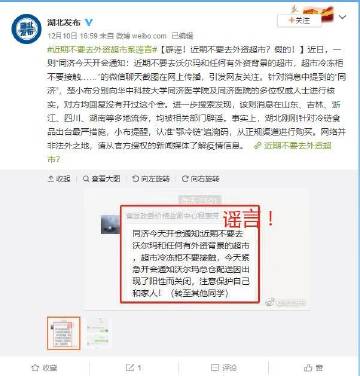Expand the post options chevron
This screenshot has width=360, height=376.
(343, 17)
